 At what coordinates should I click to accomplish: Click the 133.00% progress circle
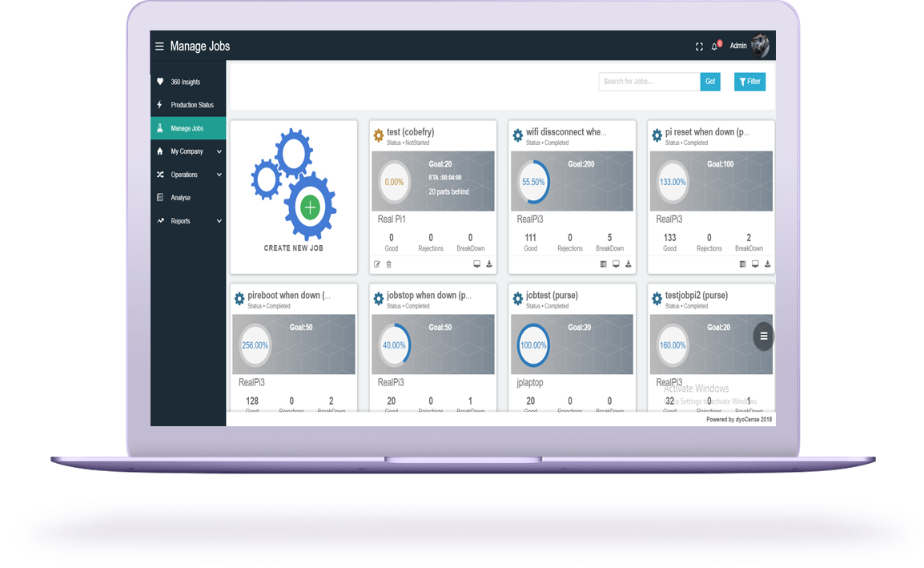[x=673, y=182]
